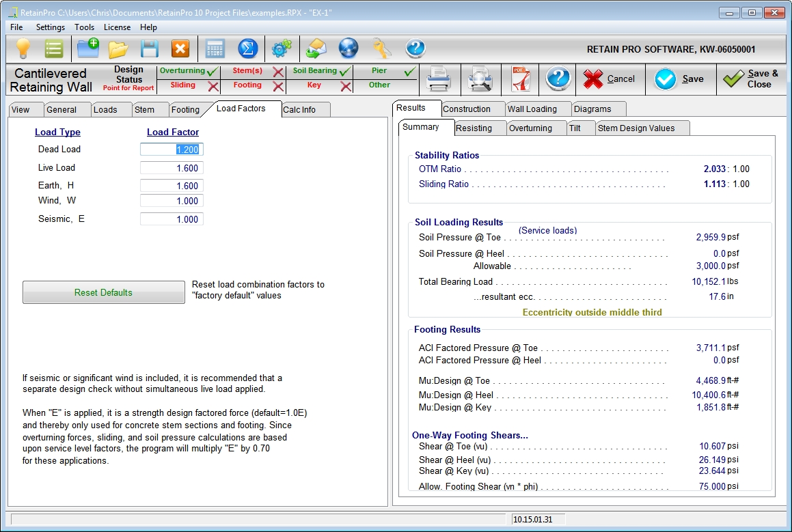
Task: Click the Save button
Action: pyautogui.click(x=681, y=79)
